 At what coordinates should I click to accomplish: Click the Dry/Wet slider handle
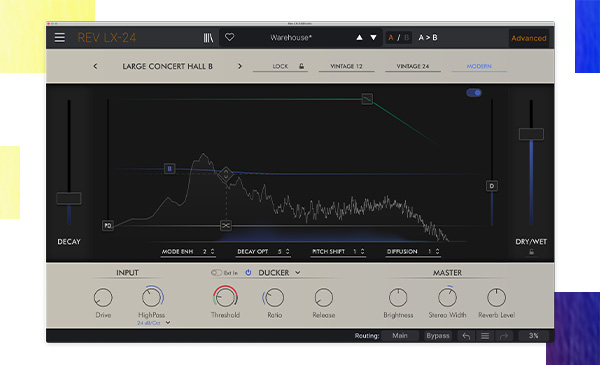click(x=531, y=134)
